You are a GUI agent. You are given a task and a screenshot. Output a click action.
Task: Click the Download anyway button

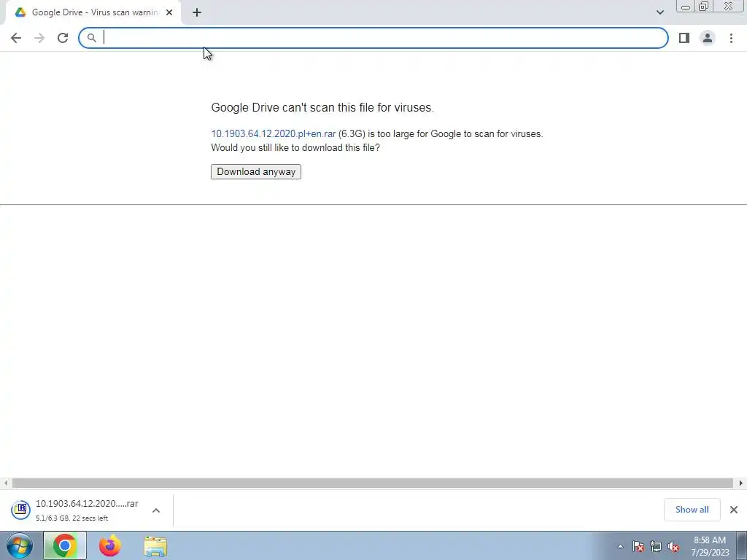tap(256, 172)
